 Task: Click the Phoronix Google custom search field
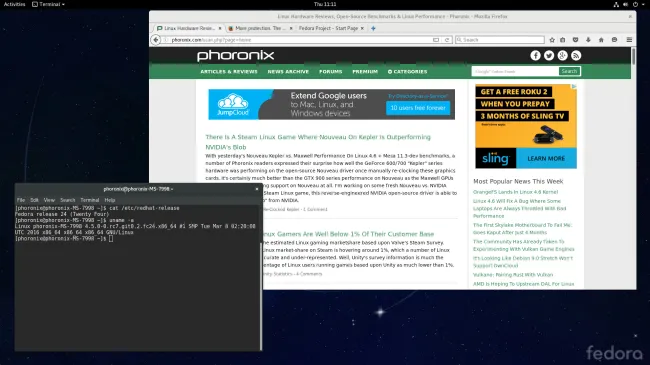tap(515, 71)
